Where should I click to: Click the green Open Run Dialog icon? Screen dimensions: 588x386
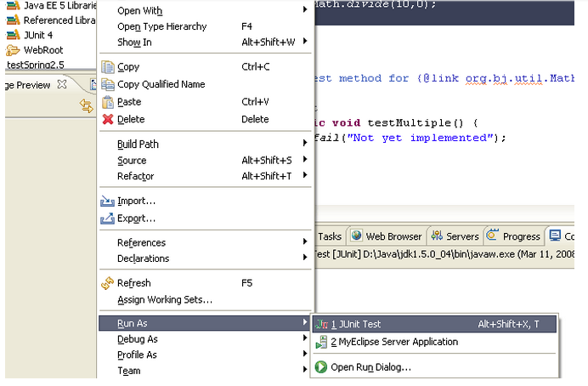point(321,367)
